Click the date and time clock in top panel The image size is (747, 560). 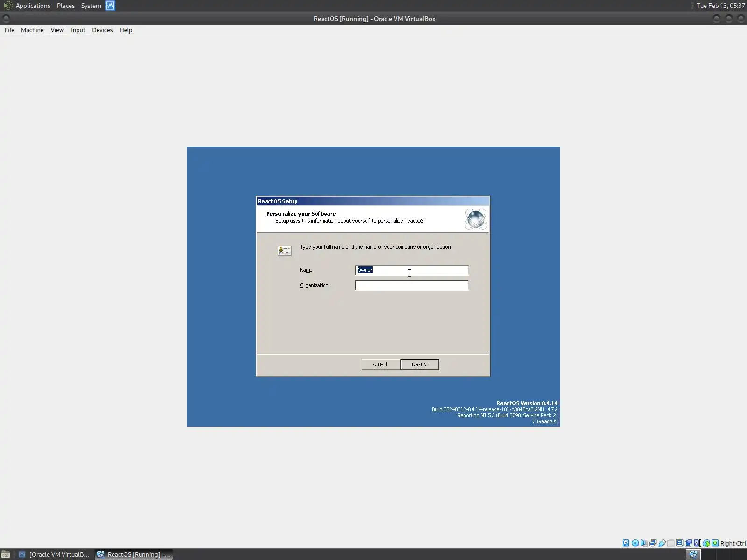pos(720,6)
